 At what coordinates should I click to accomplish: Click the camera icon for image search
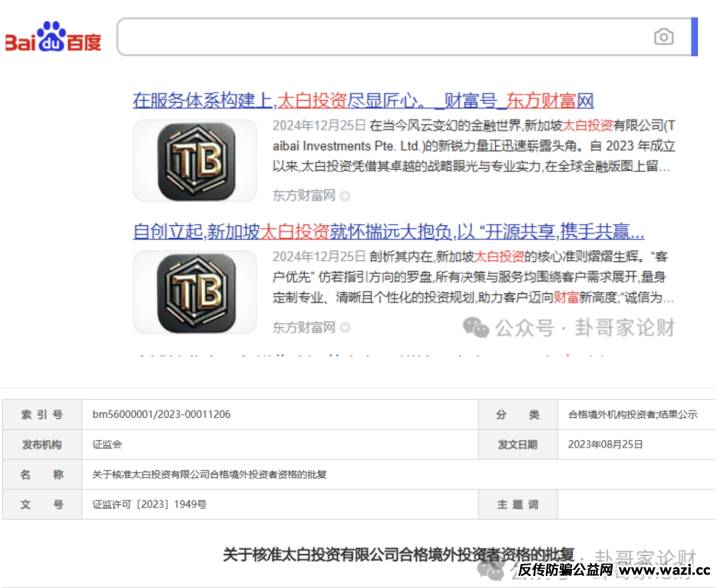click(x=664, y=37)
